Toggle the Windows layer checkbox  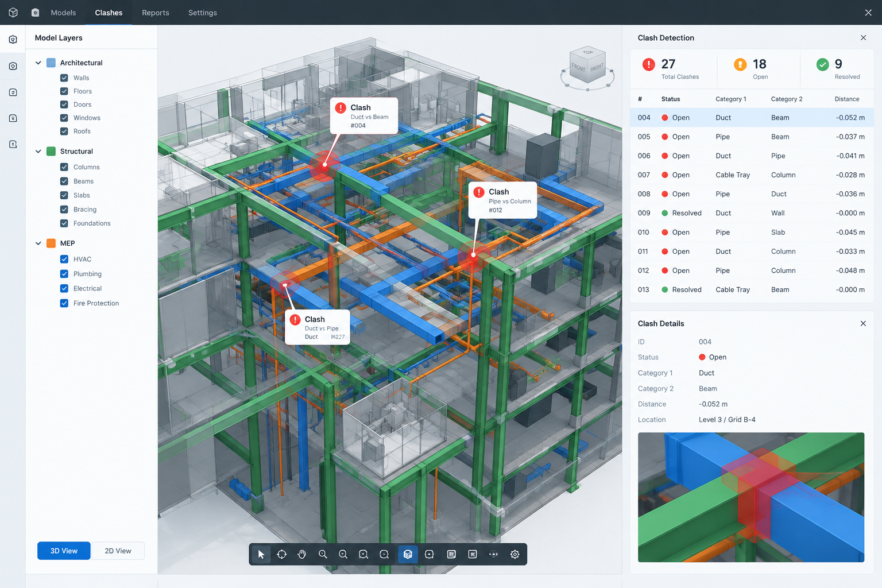point(64,118)
